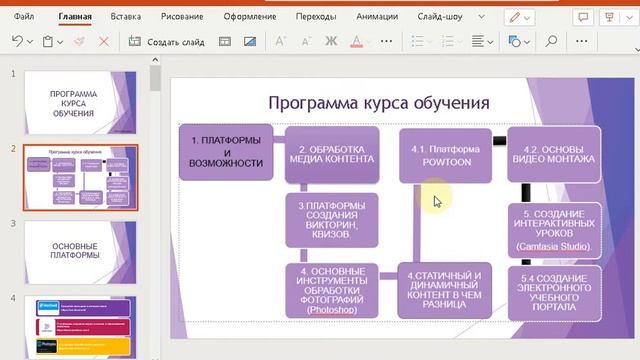Open the font color dropdown arrow
The width and height of the screenshot is (640, 360).
pos(368,42)
